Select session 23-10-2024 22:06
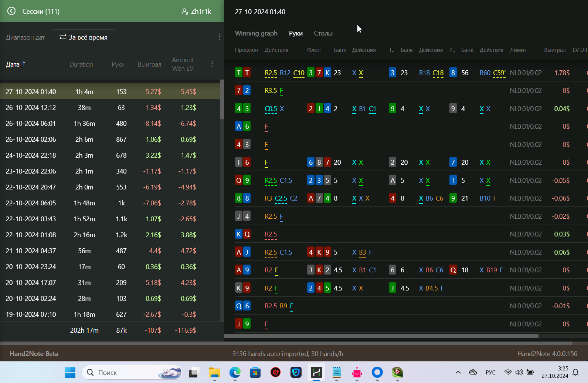The height and width of the screenshot is (383, 588). coord(110,171)
